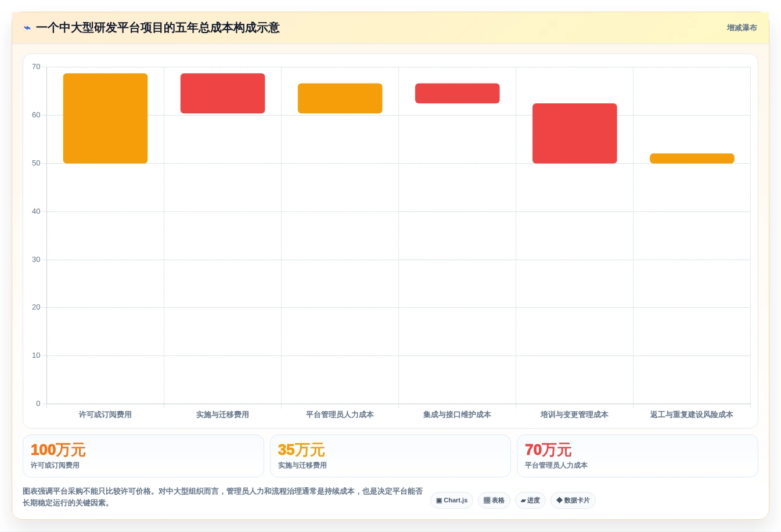The image size is (781, 532).
Task: Click the orange 平台管理员人力成本 bar
Action: pos(340,98)
